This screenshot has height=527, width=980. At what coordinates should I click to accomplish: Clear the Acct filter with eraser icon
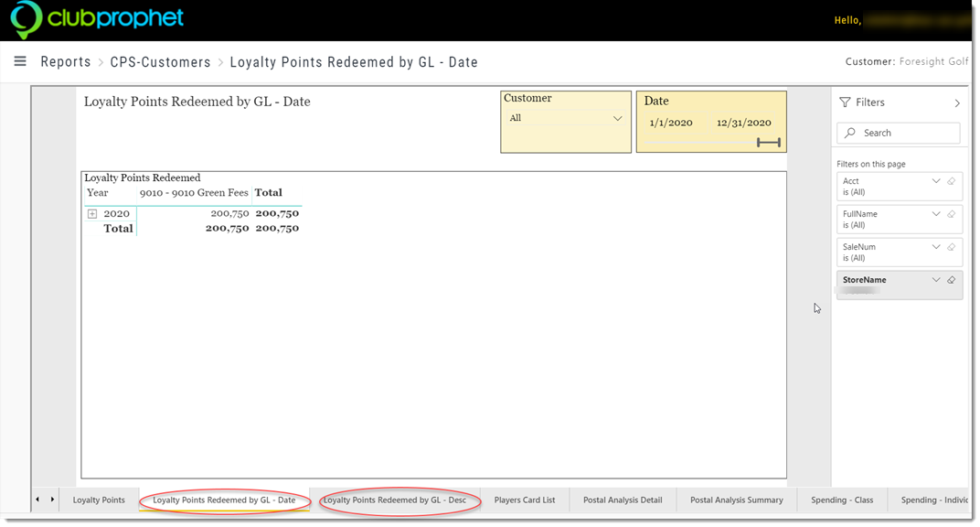pyautogui.click(x=952, y=181)
